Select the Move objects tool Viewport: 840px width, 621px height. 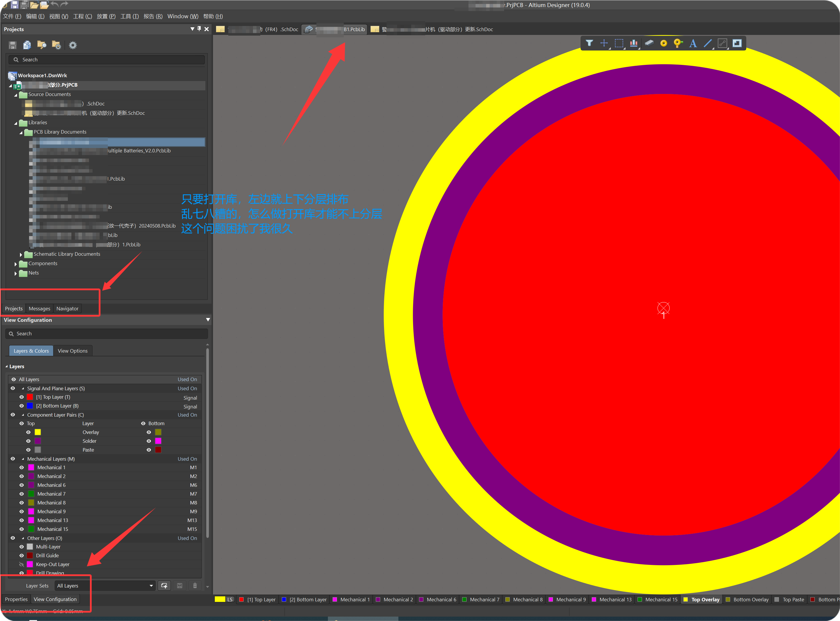coord(604,43)
